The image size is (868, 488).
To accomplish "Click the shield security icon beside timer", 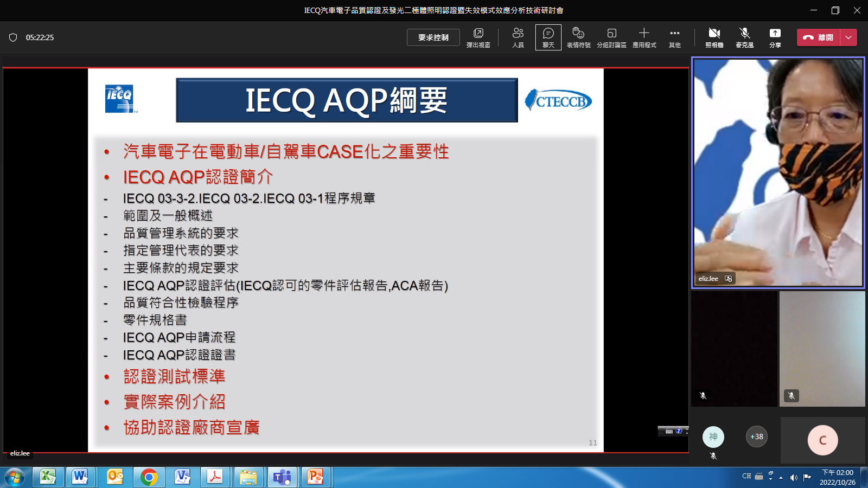I will click(x=13, y=37).
